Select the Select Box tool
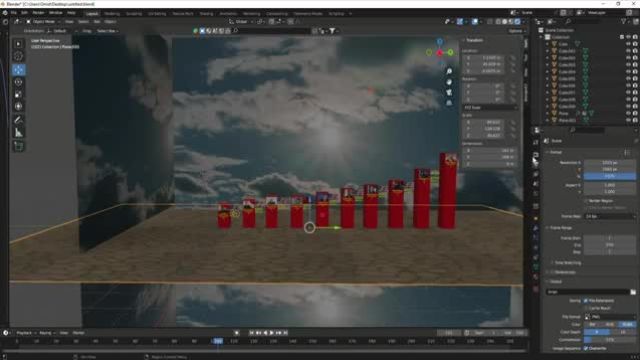 point(18,44)
